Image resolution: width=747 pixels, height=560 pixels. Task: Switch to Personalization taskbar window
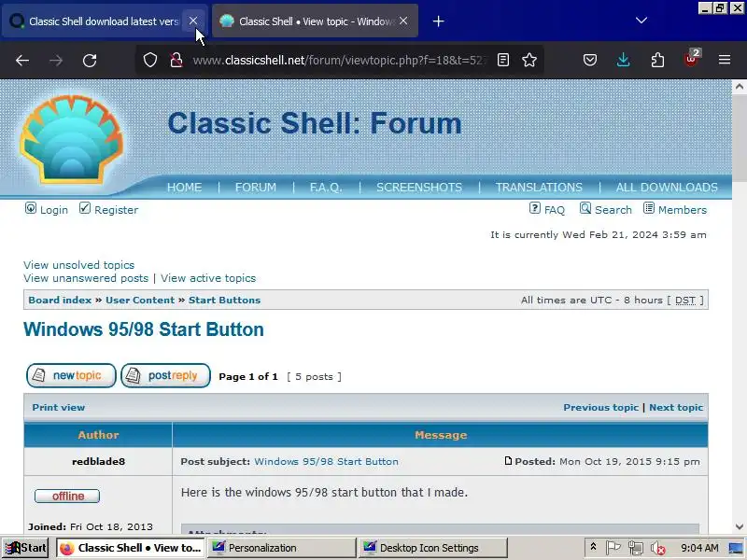281,548
